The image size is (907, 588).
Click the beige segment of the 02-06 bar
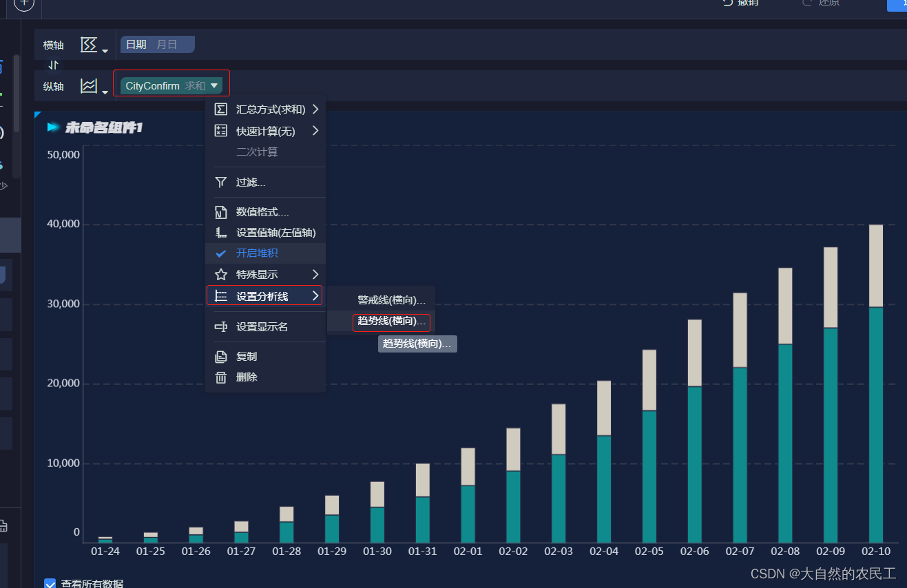click(x=694, y=353)
